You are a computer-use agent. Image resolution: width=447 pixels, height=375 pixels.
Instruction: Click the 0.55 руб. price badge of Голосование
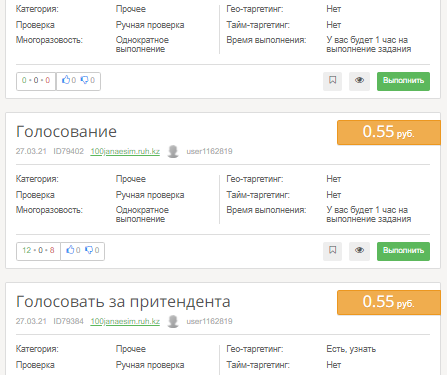pyautogui.click(x=389, y=132)
